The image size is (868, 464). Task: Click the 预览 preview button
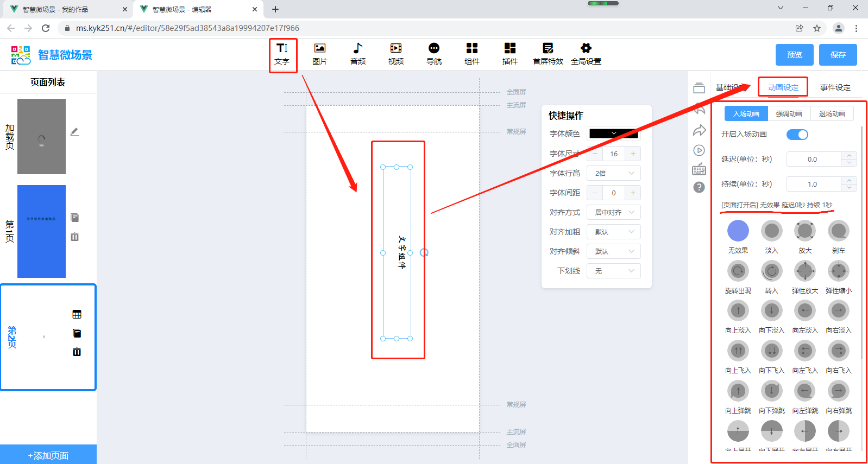pyautogui.click(x=794, y=55)
